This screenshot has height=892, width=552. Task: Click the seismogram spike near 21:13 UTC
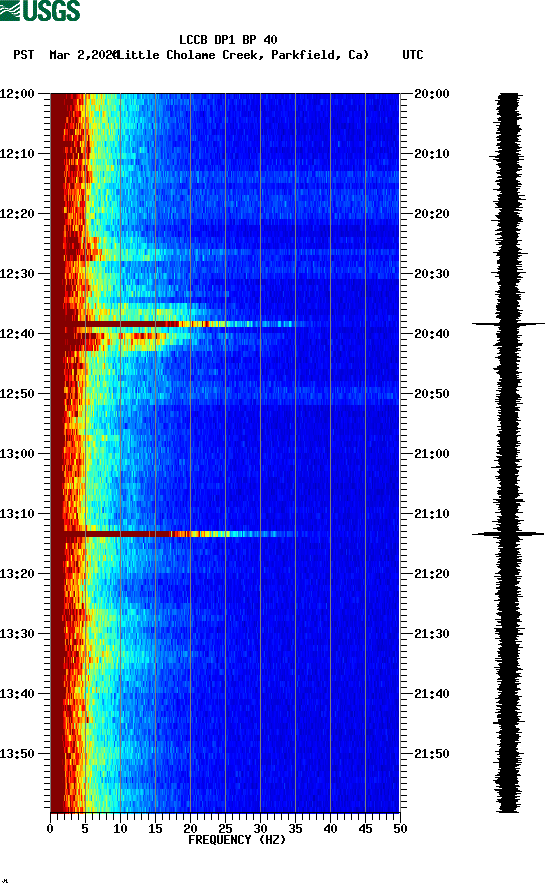[x=508, y=534]
